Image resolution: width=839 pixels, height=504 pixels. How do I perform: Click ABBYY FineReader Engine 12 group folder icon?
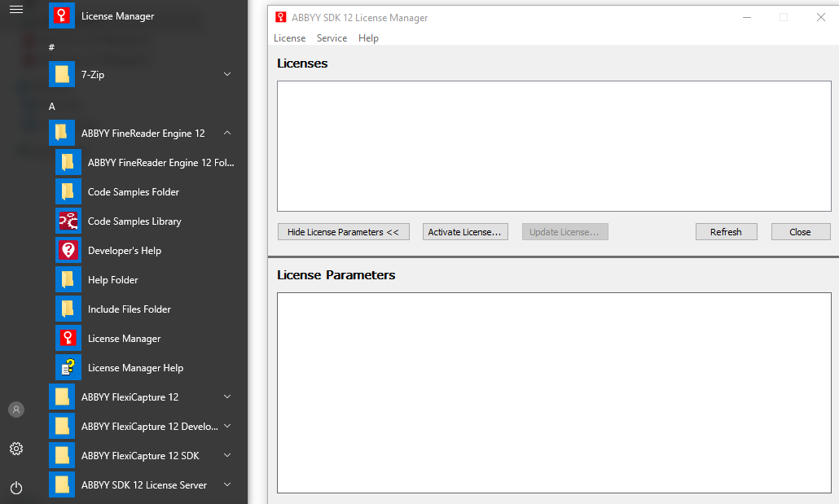[62, 133]
